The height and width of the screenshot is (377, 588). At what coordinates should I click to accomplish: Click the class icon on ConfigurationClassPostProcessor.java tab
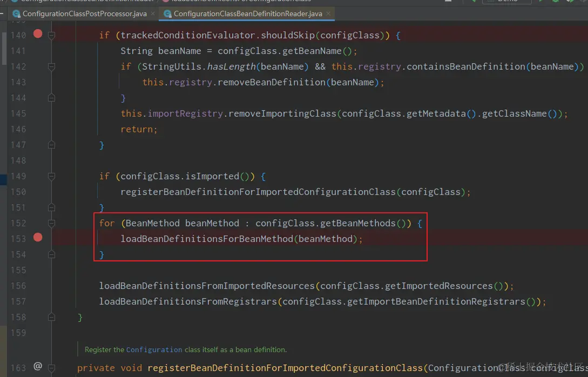(16, 14)
